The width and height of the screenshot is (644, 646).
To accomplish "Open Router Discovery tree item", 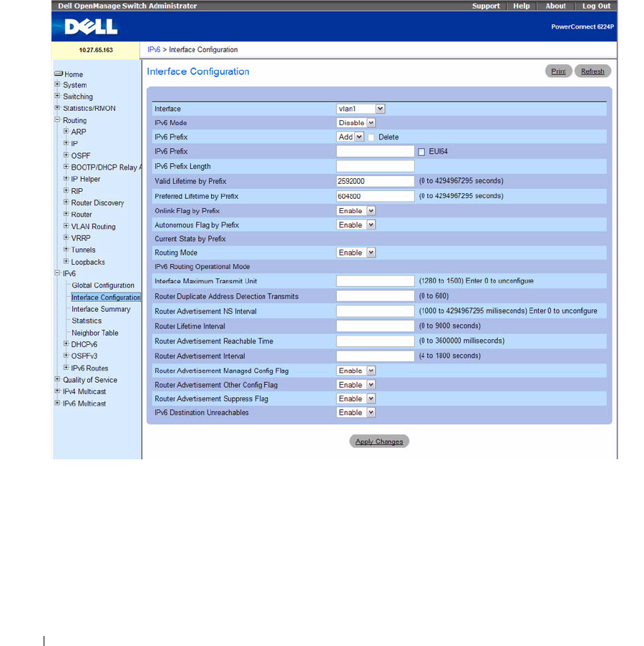I will coord(97,202).
